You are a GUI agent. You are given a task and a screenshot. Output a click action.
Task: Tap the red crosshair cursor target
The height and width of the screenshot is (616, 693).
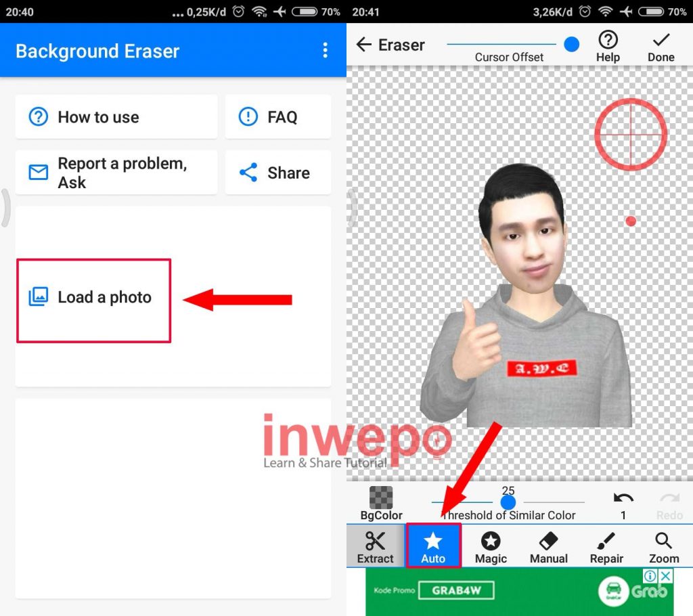click(x=631, y=134)
